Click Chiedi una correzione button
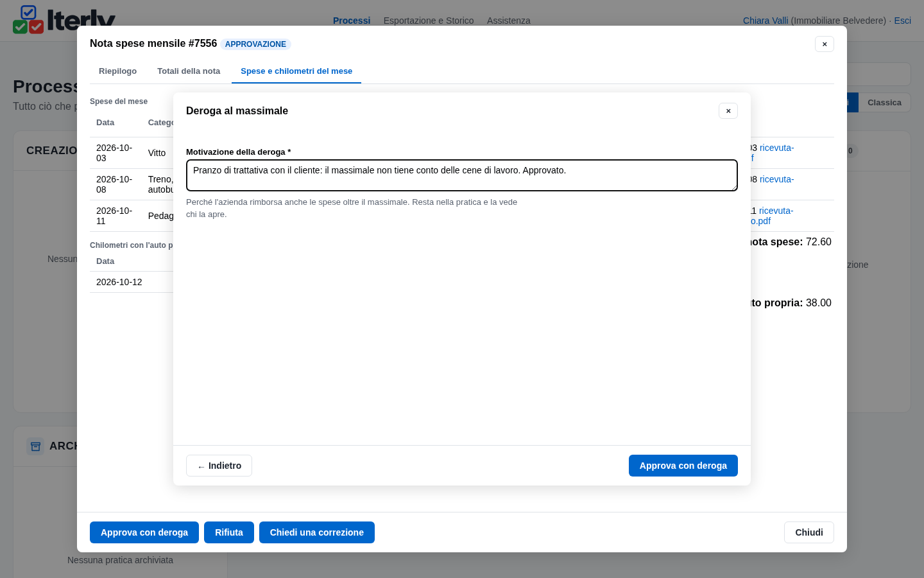Image resolution: width=924 pixels, height=578 pixels. pyautogui.click(x=317, y=532)
